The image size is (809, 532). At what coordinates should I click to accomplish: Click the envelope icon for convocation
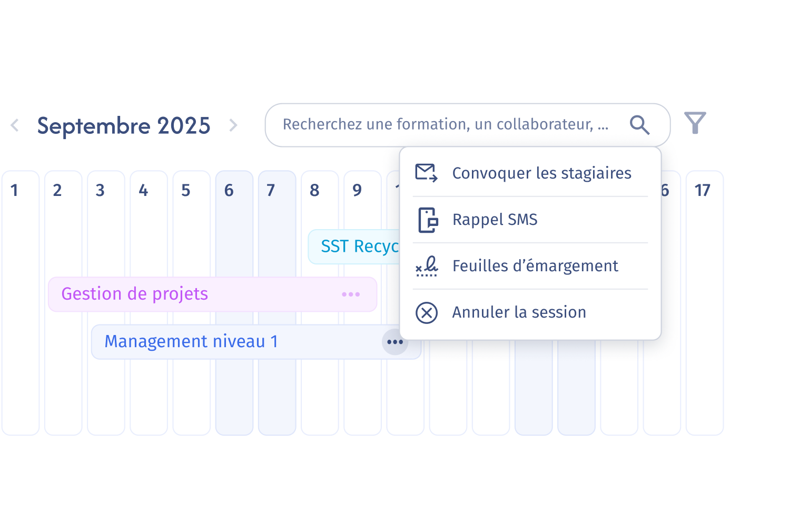coord(427,173)
